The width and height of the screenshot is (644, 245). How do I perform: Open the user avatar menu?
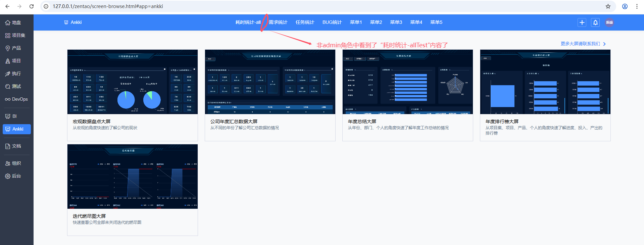click(x=609, y=22)
